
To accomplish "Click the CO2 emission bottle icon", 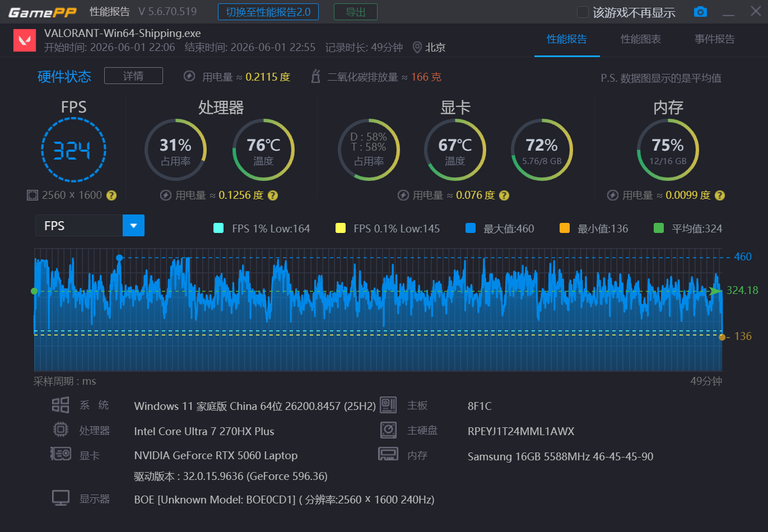I will pyautogui.click(x=315, y=76).
